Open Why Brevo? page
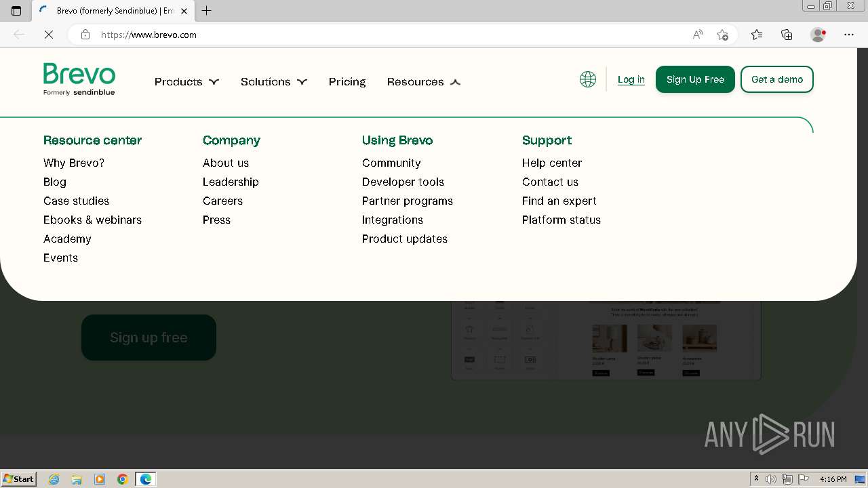The image size is (868, 488). 74,163
